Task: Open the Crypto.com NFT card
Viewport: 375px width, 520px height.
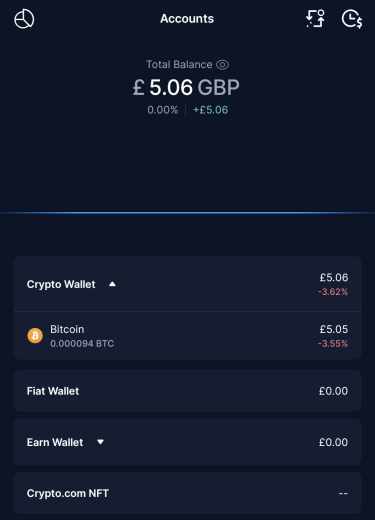Action: [x=187, y=493]
